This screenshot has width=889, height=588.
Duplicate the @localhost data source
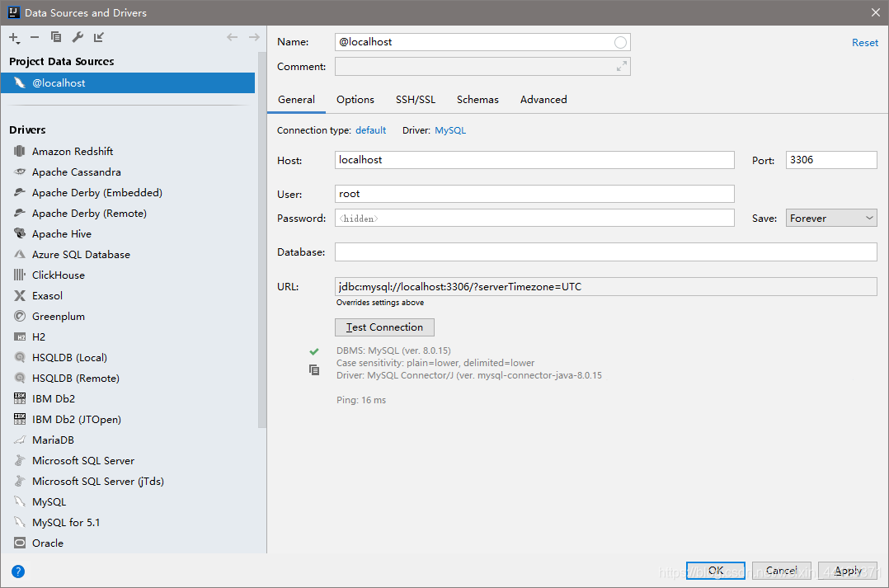[55, 37]
